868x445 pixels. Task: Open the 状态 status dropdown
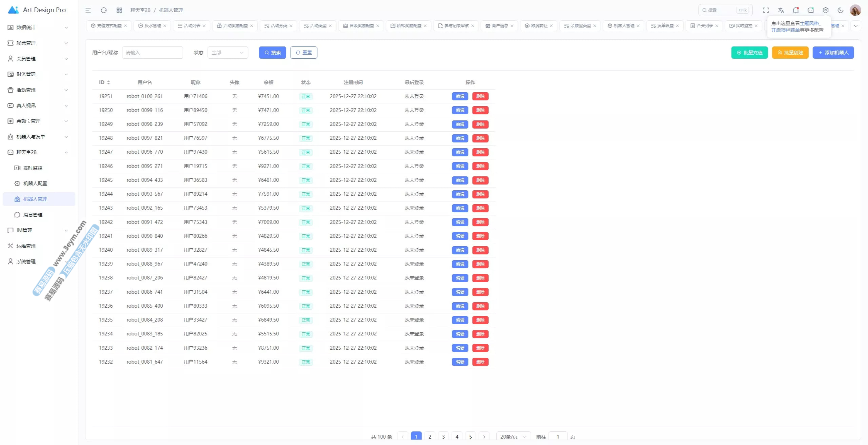[228, 53]
